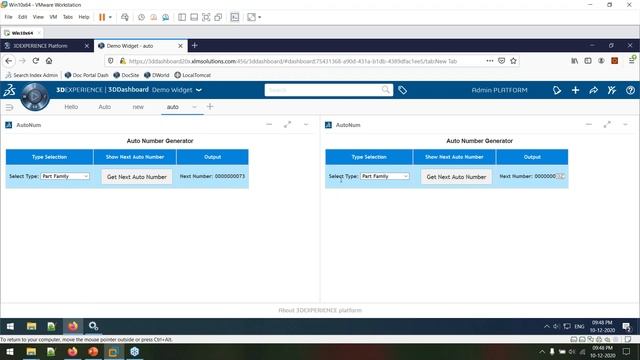640x360 pixels.
Task: Click Get Next Auto Number in left widget
Action: 137,177
